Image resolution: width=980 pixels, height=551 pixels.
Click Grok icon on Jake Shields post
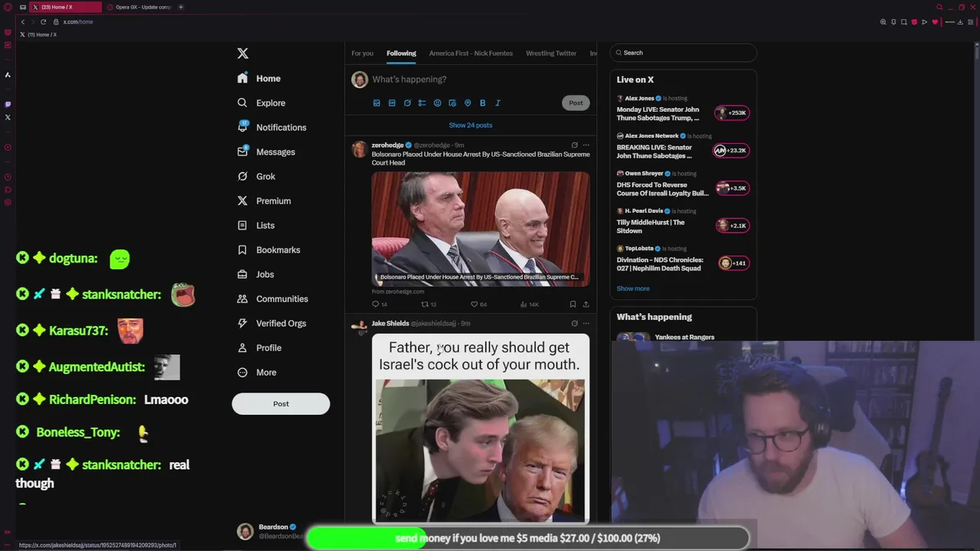tap(574, 323)
